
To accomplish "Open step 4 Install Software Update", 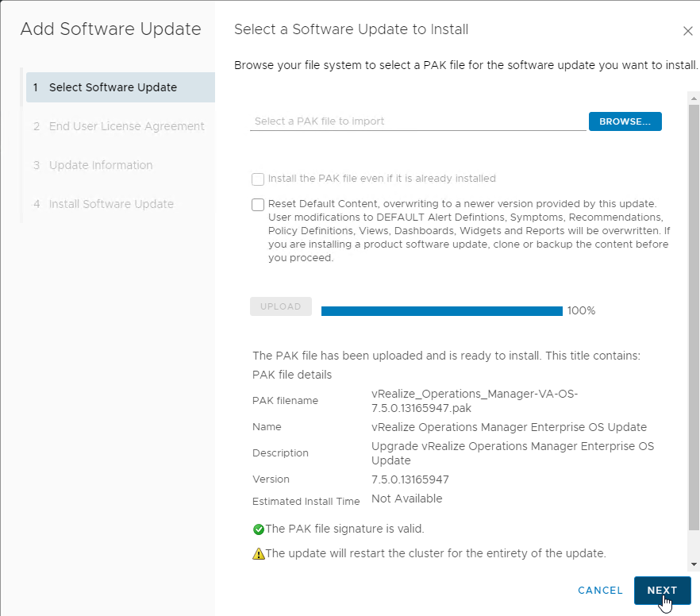I will coord(103,204).
